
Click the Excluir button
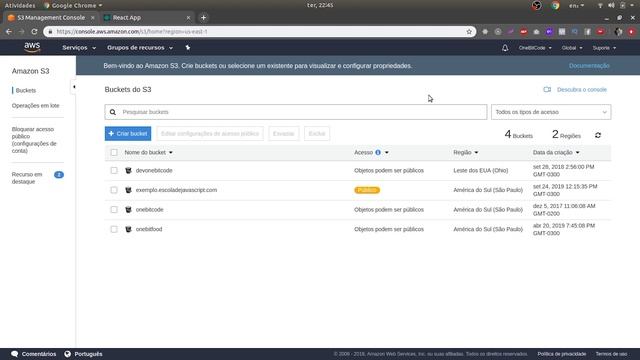tap(317, 133)
